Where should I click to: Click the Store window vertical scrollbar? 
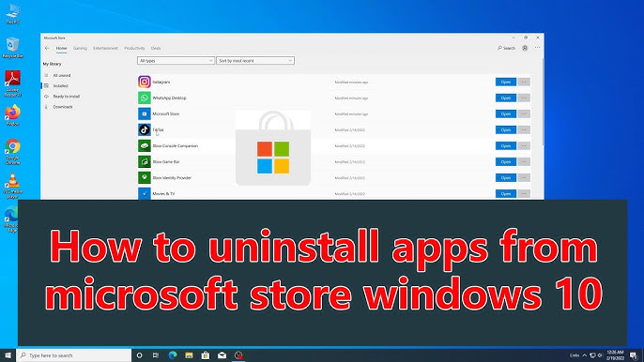point(543,102)
